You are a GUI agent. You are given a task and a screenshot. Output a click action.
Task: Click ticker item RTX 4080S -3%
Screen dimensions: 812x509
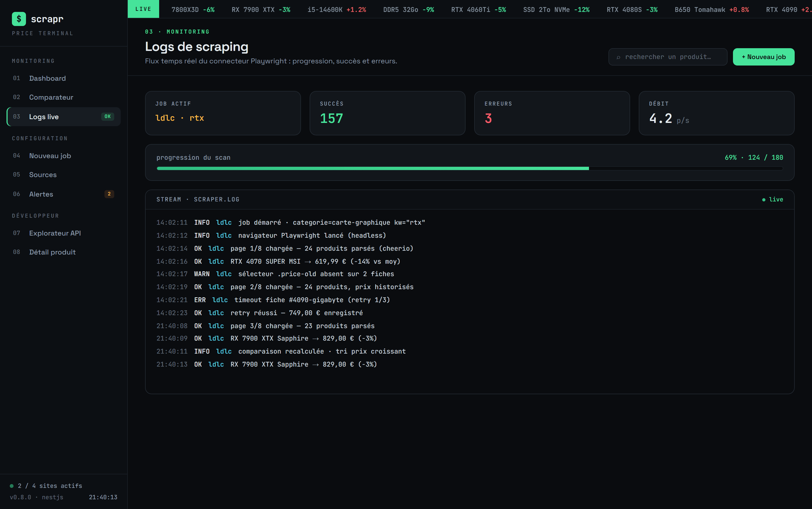click(x=632, y=10)
